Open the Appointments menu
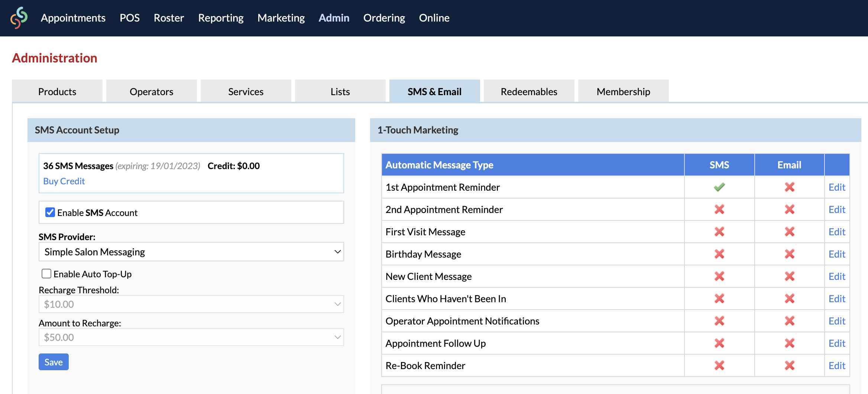The width and height of the screenshot is (868, 394). pos(73,18)
